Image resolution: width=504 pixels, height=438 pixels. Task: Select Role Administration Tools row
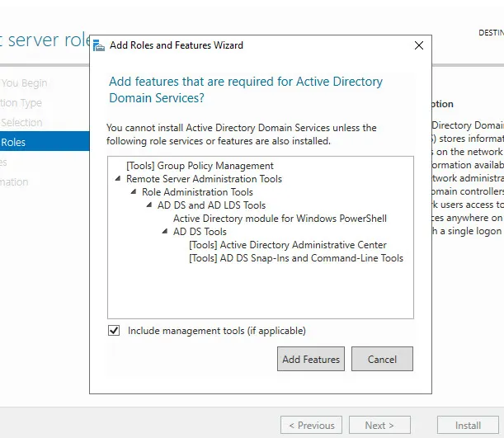click(x=197, y=192)
